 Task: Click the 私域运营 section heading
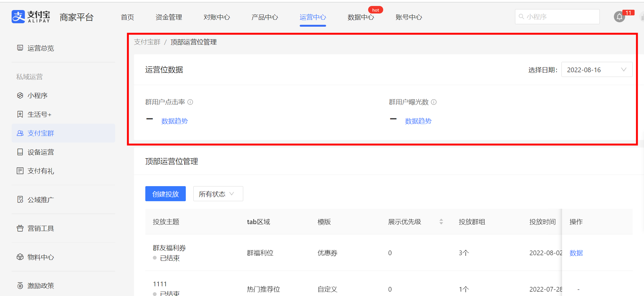pyautogui.click(x=30, y=77)
